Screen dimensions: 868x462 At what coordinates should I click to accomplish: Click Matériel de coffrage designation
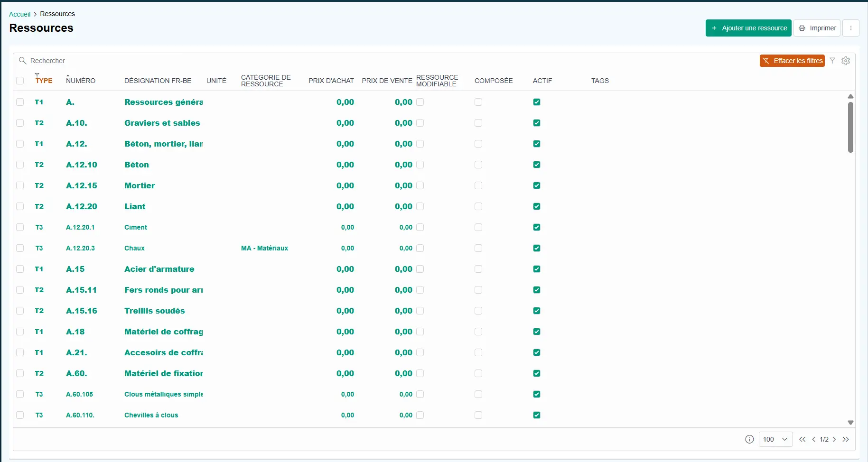coord(163,332)
